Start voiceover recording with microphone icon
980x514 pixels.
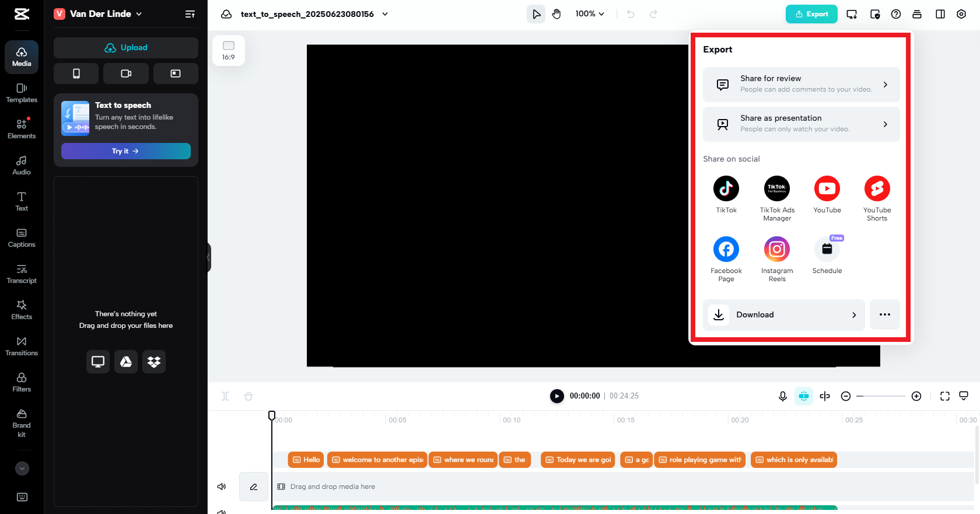click(782, 396)
